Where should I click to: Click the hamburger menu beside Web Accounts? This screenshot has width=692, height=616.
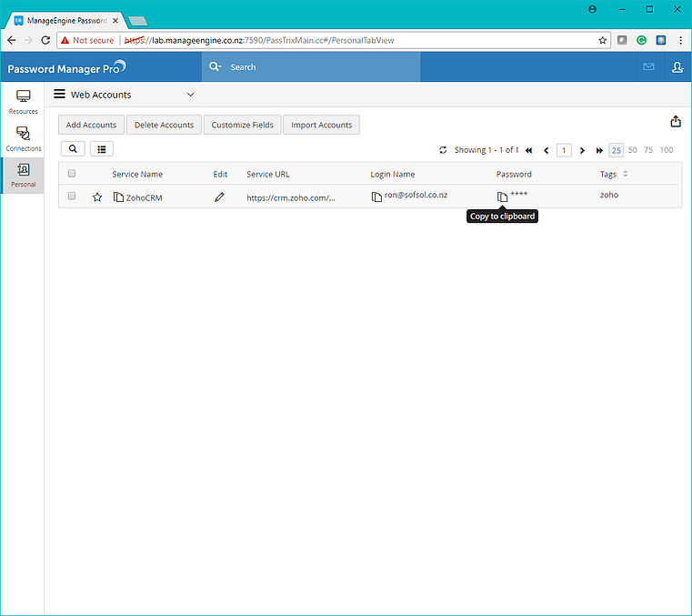(59, 94)
